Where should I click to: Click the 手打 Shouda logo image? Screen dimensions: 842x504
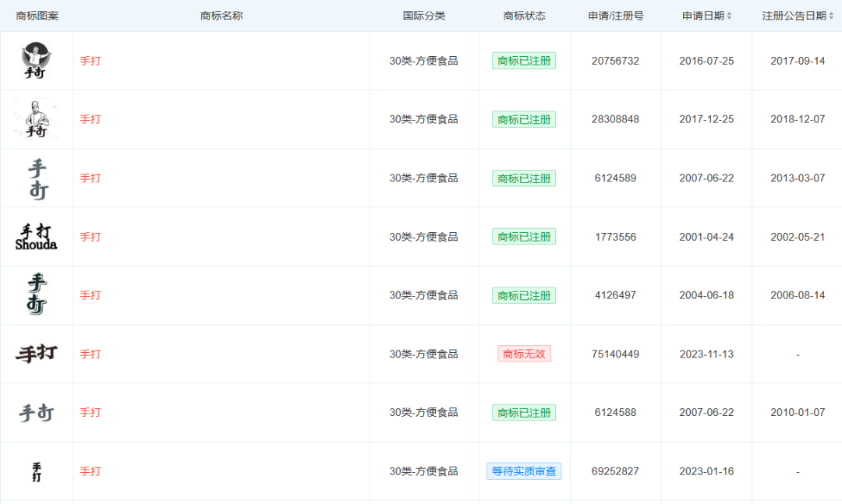[36, 237]
